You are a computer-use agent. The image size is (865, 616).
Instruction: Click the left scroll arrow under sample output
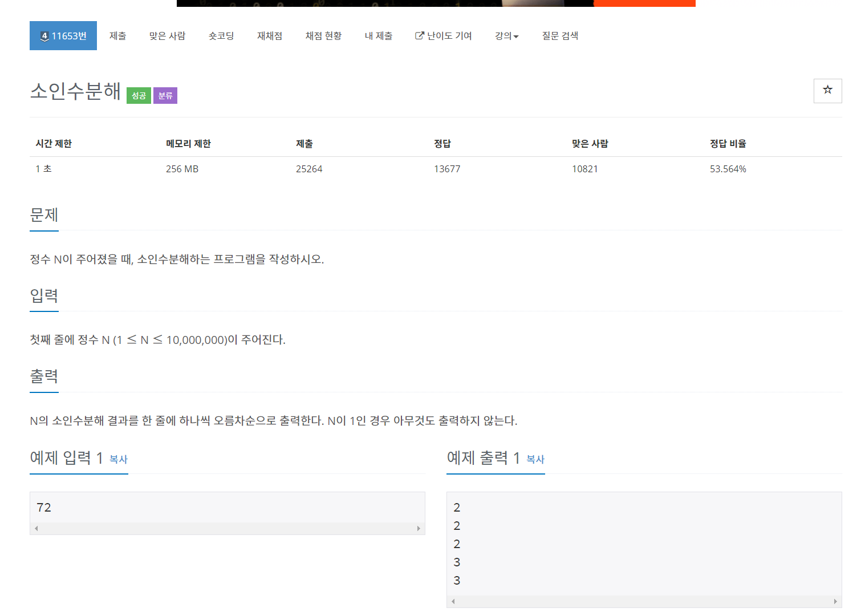(453, 602)
